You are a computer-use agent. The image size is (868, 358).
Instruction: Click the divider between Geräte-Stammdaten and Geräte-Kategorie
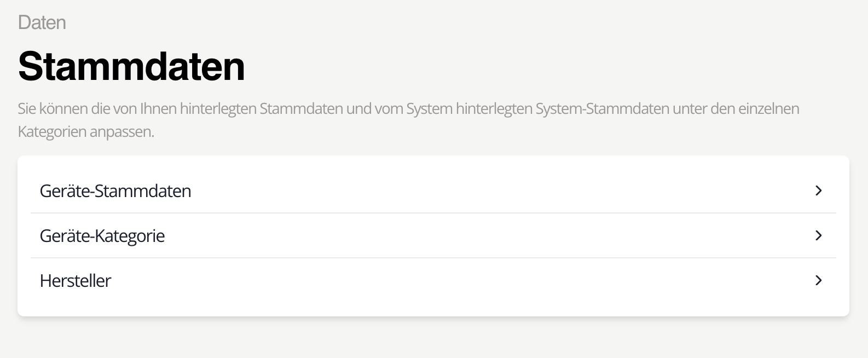click(433, 213)
